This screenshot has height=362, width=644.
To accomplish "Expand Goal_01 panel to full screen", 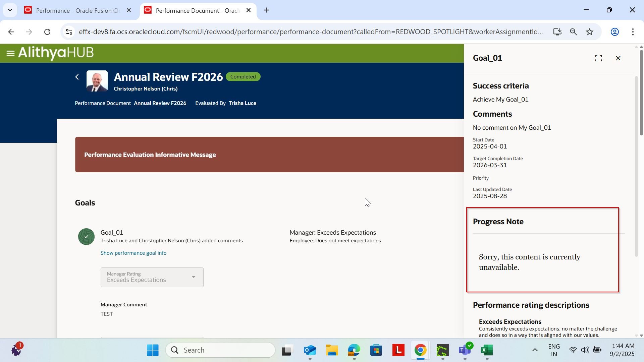I will [x=599, y=58].
